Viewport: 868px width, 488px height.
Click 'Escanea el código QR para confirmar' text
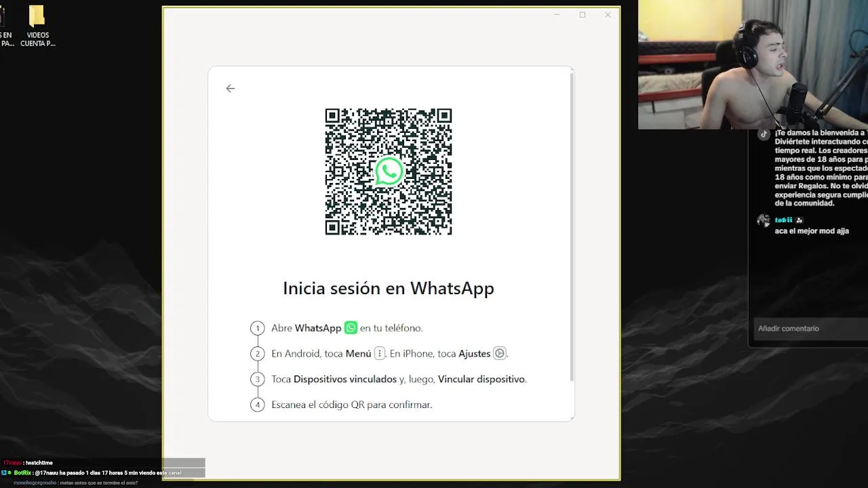351,405
